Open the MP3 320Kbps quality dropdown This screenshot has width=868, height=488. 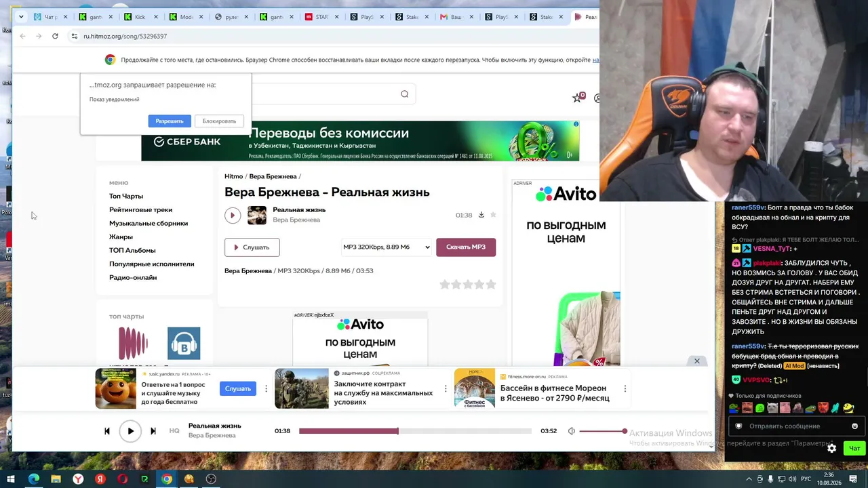[x=387, y=247]
